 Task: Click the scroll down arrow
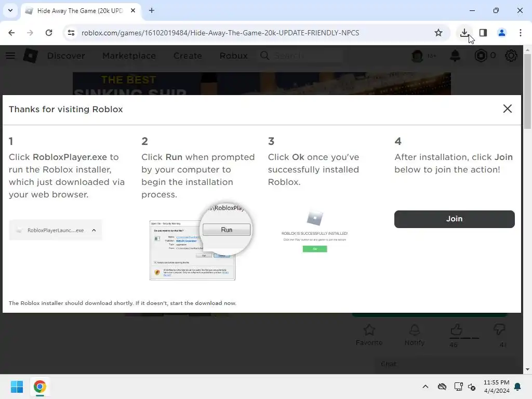click(x=527, y=369)
